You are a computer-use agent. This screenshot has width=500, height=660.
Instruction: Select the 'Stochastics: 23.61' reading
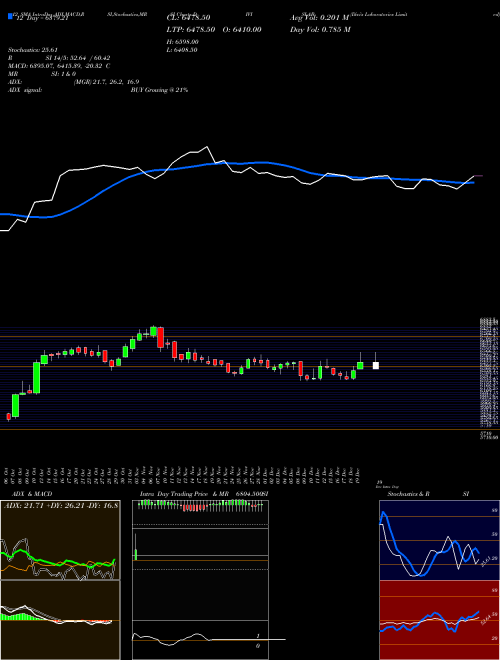[33, 50]
